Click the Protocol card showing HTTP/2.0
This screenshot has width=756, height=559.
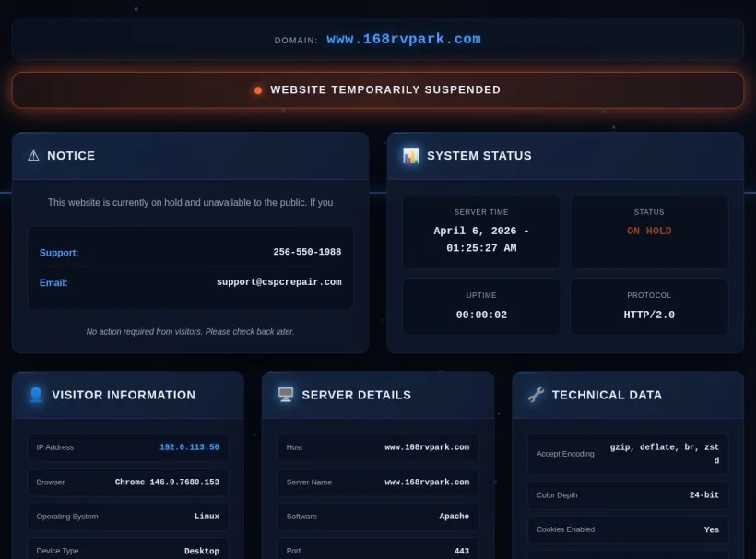point(649,306)
